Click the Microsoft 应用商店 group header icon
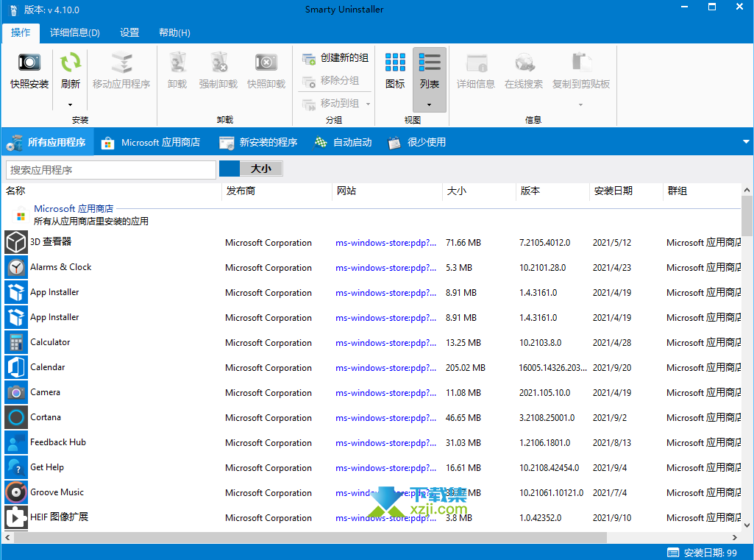The image size is (754, 560). pyautogui.click(x=21, y=216)
